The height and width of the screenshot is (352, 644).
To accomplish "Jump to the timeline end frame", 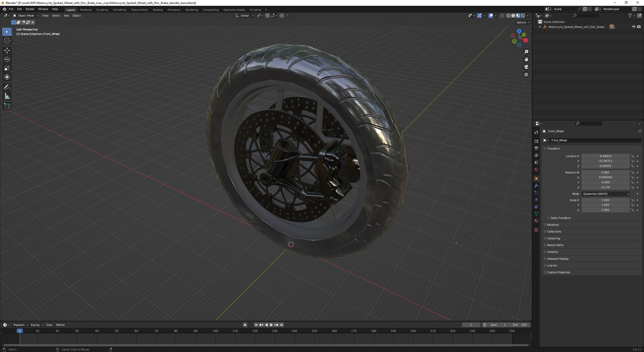I will (281, 325).
